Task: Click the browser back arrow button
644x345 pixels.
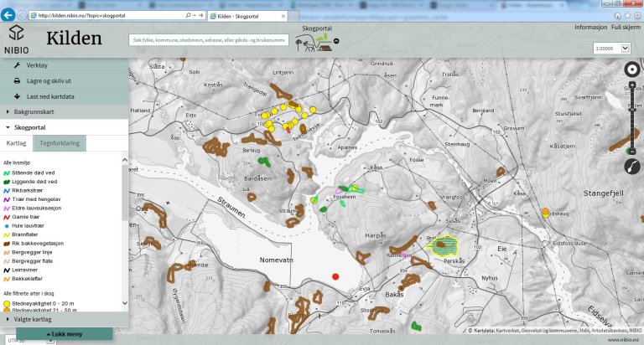Action: point(8,15)
